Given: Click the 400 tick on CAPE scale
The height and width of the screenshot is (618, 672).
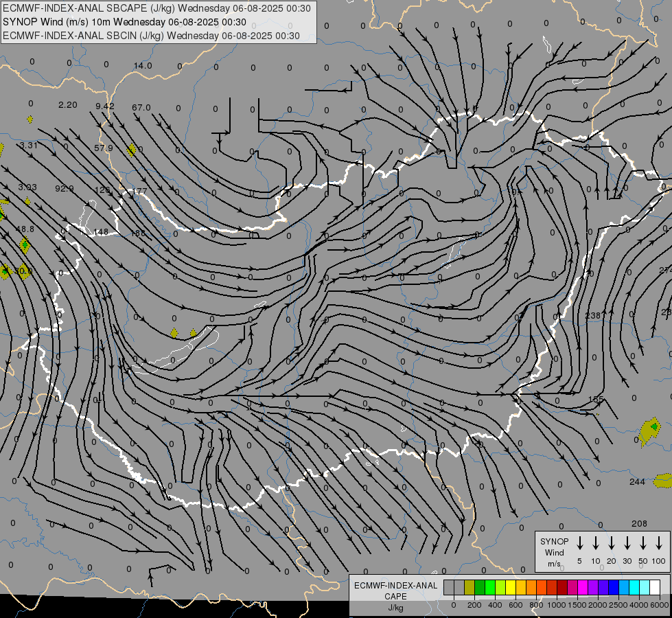Looking at the screenshot, I should pyautogui.click(x=495, y=605).
